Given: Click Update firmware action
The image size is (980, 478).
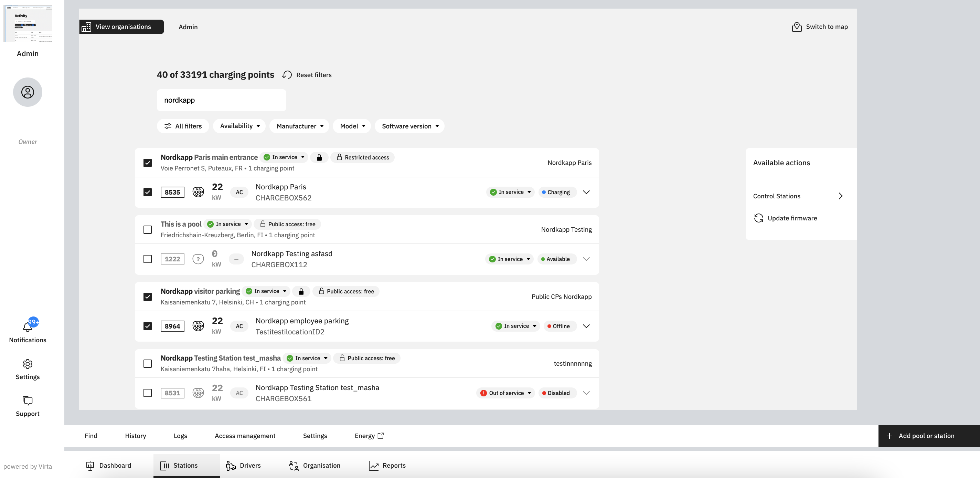Looking at the screenshot, I should 785,218.
